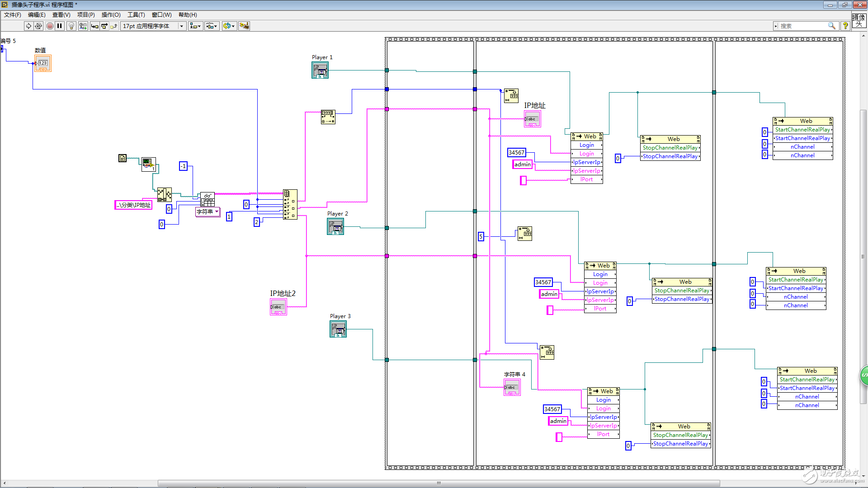Click the 搜索 search field
Screen dimensions: 868x488
[x=802, y=26]
